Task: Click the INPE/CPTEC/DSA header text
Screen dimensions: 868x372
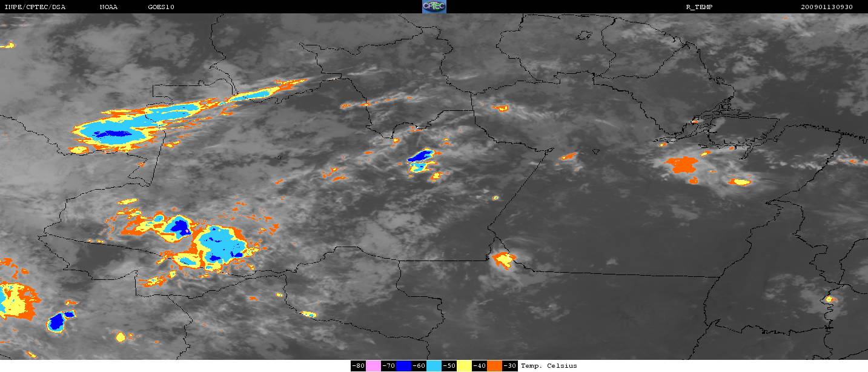Action: pyautogui.click(x=35, y=7)
